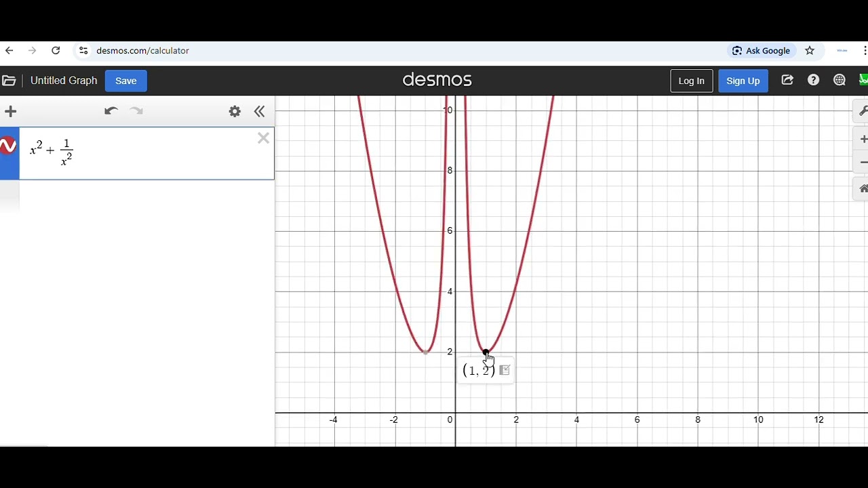The height and width of the screenshot is (488, 868).
Task: Save the graph
Action: point(126,81)
